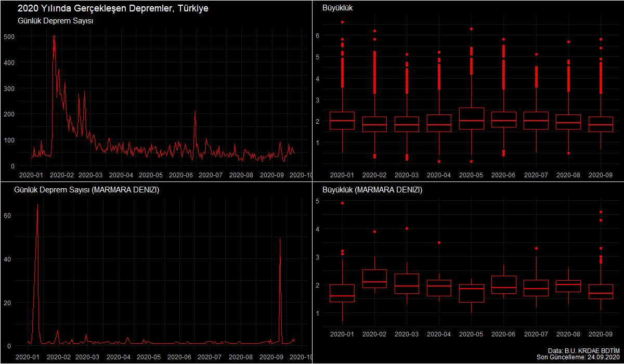Viewport: 624px width, 364px height.
Task: Click the 100 y-axis label
Action: click(9, 140)
